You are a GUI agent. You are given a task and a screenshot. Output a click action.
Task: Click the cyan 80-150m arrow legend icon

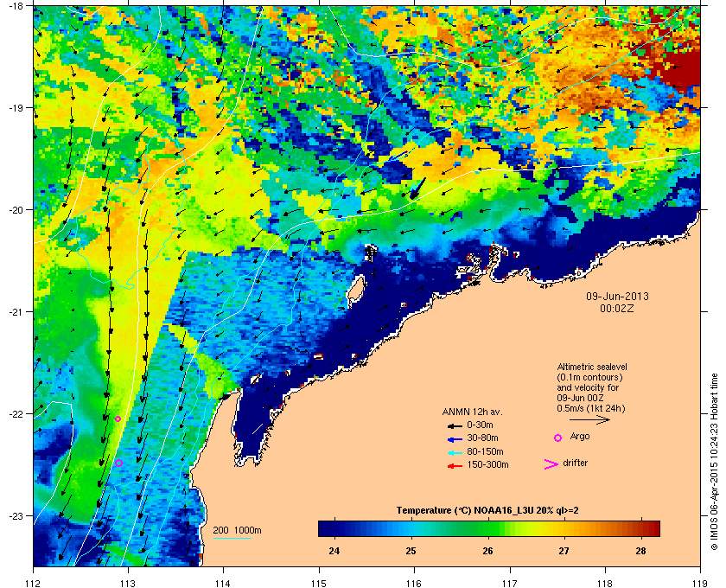(455, 452)
